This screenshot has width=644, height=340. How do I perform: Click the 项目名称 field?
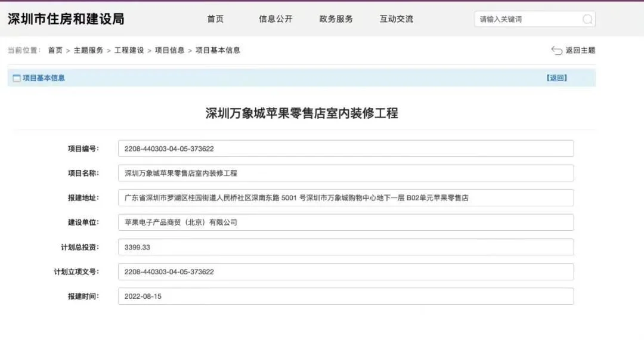(346, 174)
